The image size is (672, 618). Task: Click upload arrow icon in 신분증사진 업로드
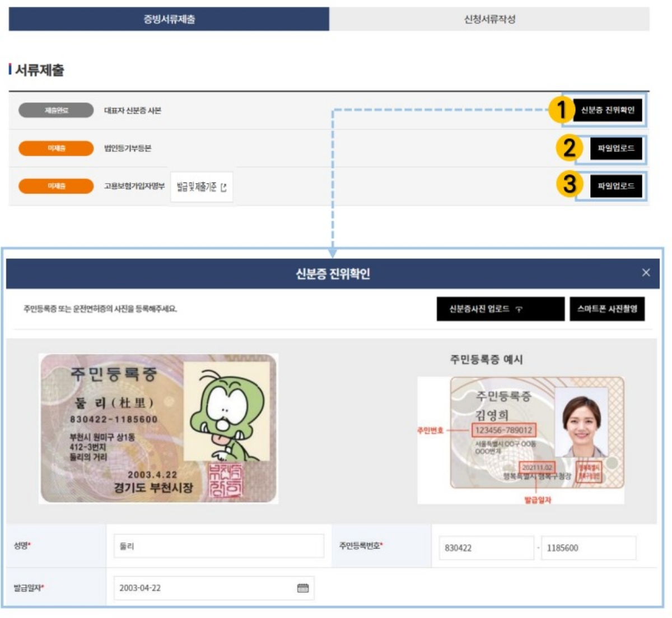point(519,310)
